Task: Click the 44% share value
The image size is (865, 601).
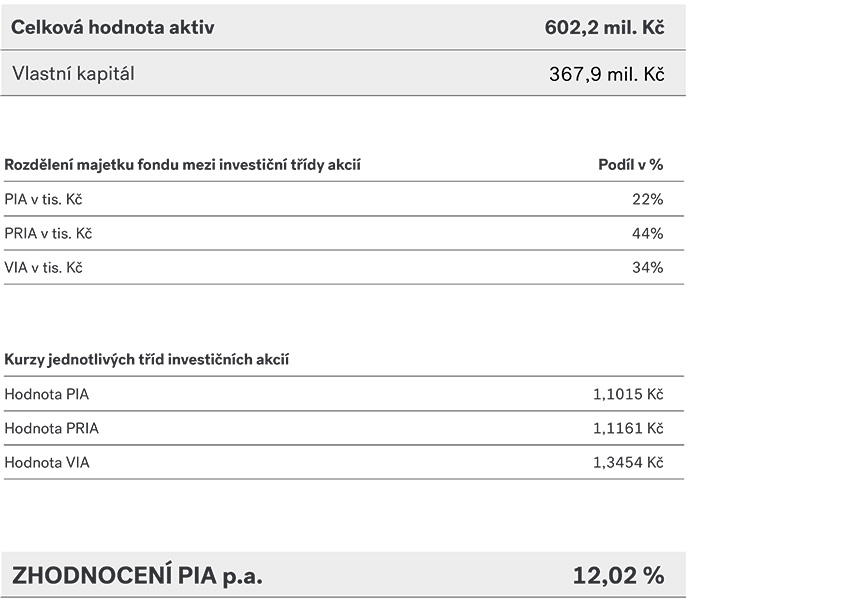Action: pyautogui.click(x=647, y=234)
